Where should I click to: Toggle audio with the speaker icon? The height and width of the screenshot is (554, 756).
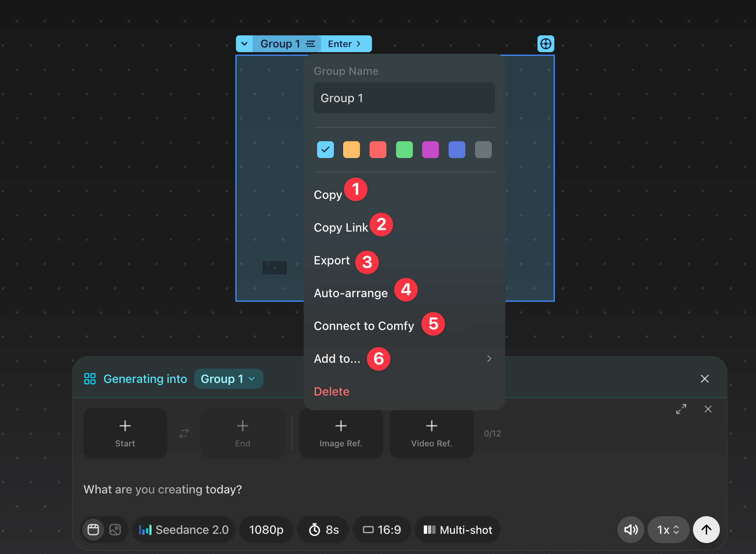(x=631, y=530)
